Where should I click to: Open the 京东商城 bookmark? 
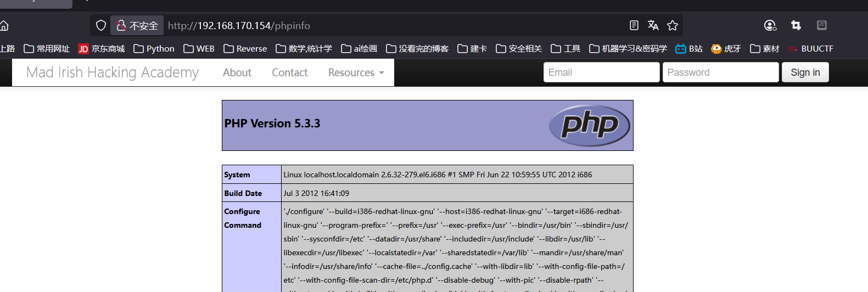(102, 49)
